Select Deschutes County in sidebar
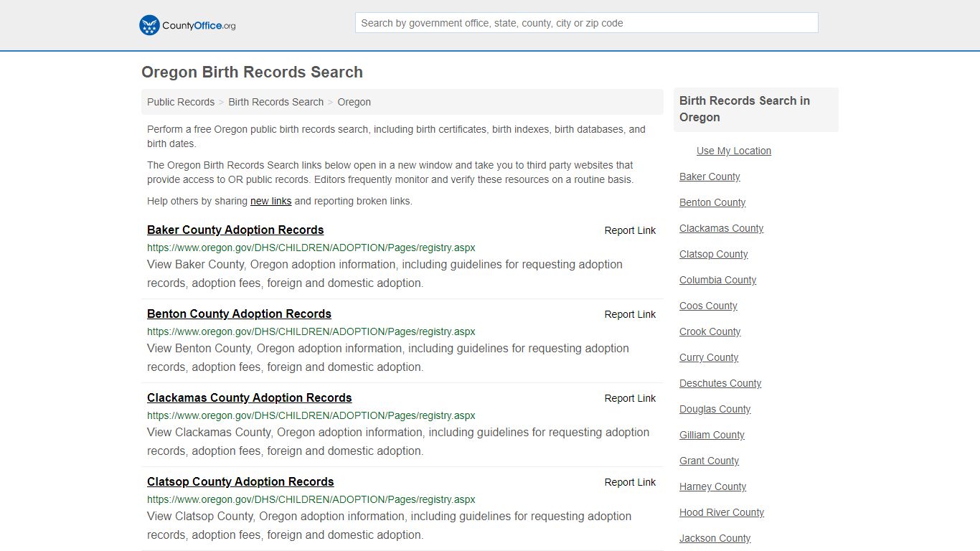Screen dimensions: 980x551 tap(720, 383)
